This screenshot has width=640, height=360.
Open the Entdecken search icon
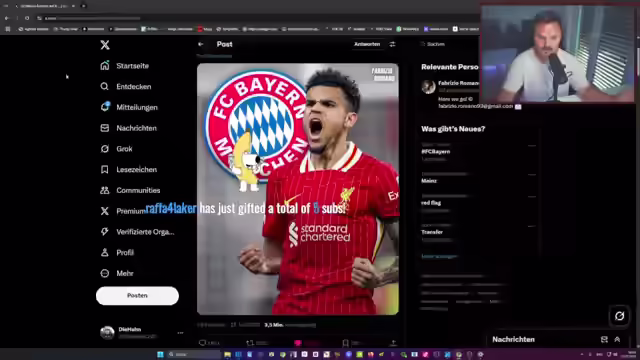pos(105,87)
